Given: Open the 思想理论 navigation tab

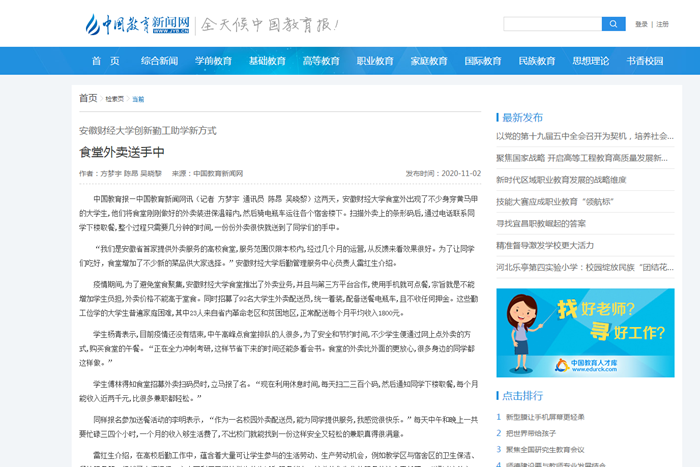Looking at the screenshot, I should coord(591,61).
